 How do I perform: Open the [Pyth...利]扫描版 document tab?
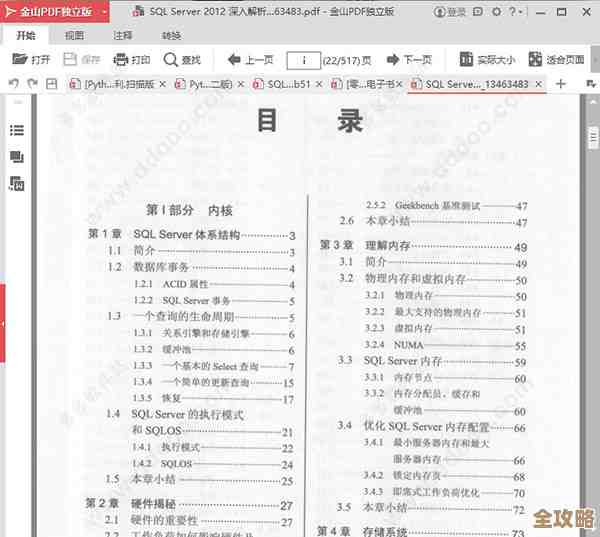(119, 84)
